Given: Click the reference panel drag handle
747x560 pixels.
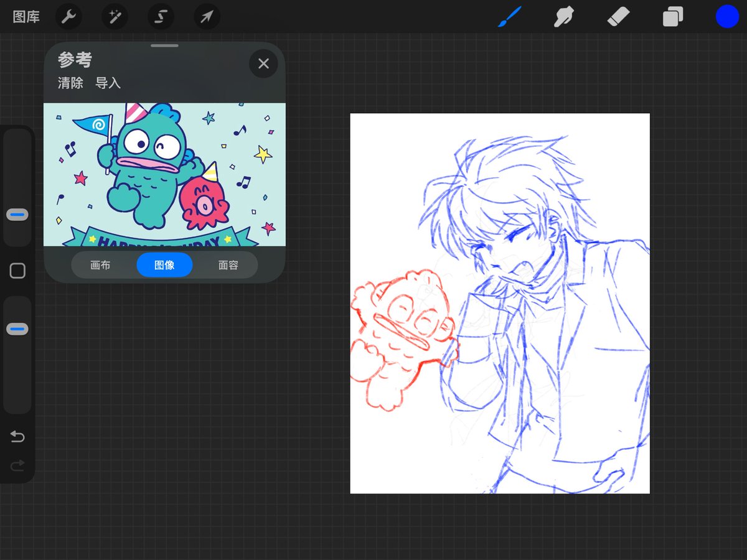Looking at the screenshot, I should (164, 45).
